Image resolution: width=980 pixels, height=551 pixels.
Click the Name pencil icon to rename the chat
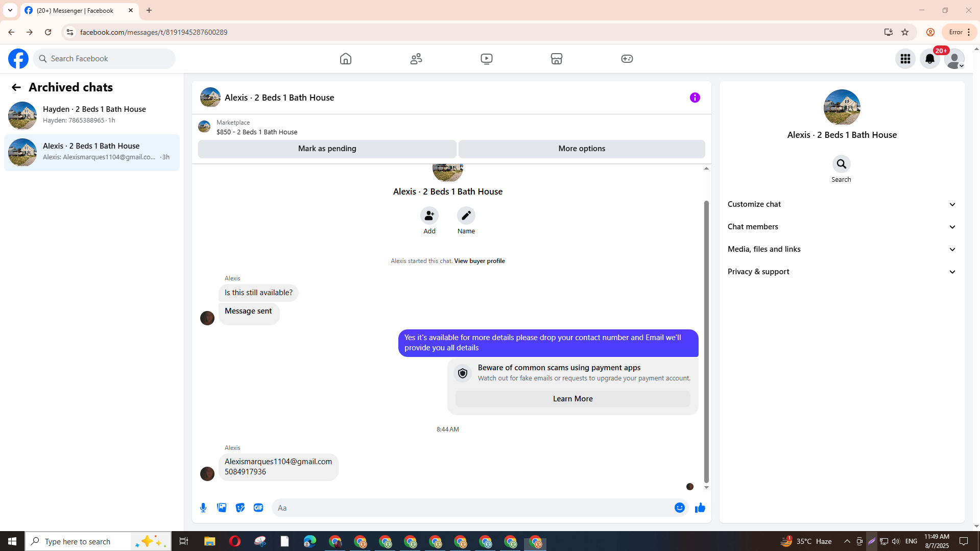[x=466, y=215]
